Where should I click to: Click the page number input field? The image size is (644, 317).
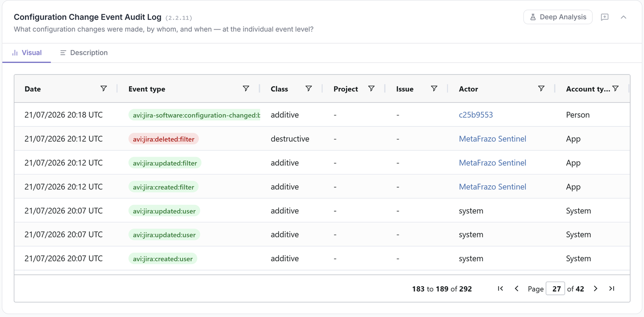click(555, 289)
